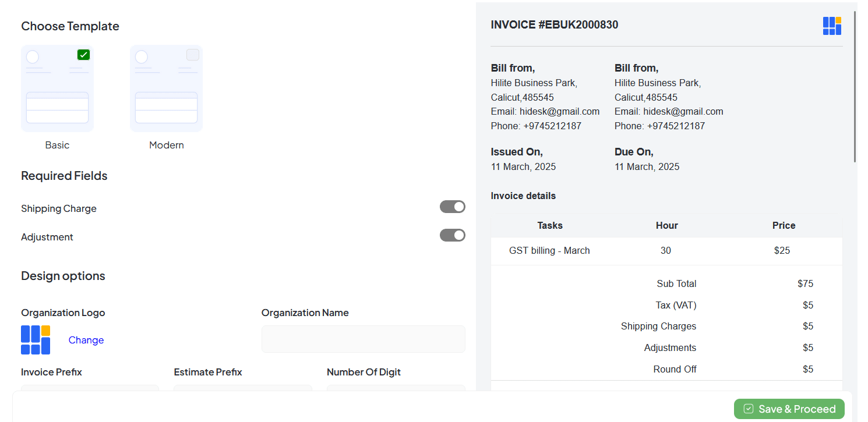Click the Price column header in the preview
The width and height of the screenshot is (868, 422).
click(x=784, y=225)
